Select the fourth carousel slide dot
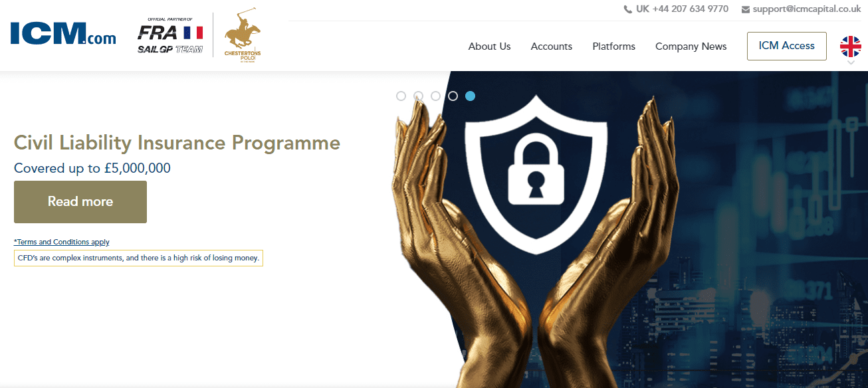Image resolution: width=868 pixels, height=388 pixels. (453, 96)
